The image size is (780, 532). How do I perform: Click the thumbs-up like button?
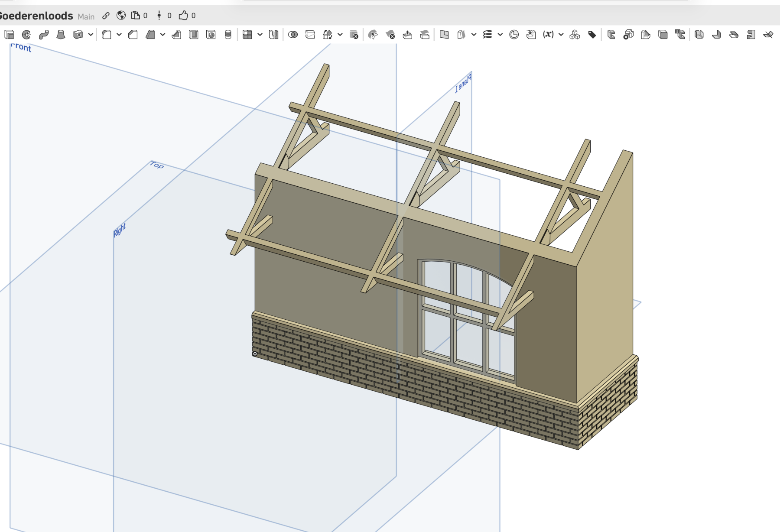tap(183, 16)
